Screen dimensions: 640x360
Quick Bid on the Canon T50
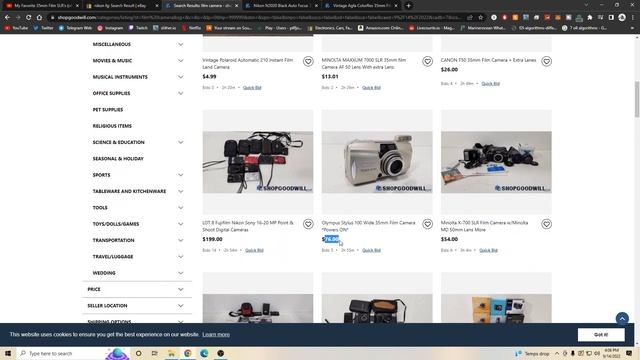point(490,83)
